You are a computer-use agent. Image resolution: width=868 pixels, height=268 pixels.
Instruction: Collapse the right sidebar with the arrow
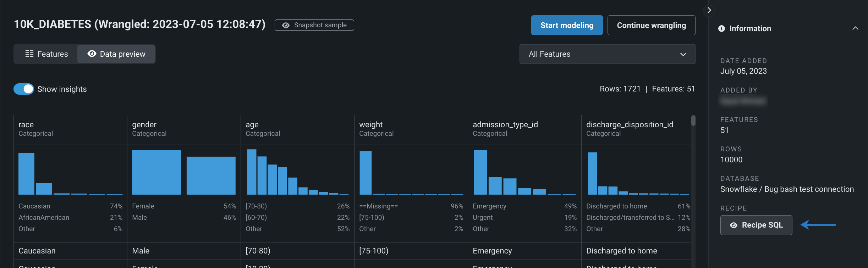click(709, 10)
